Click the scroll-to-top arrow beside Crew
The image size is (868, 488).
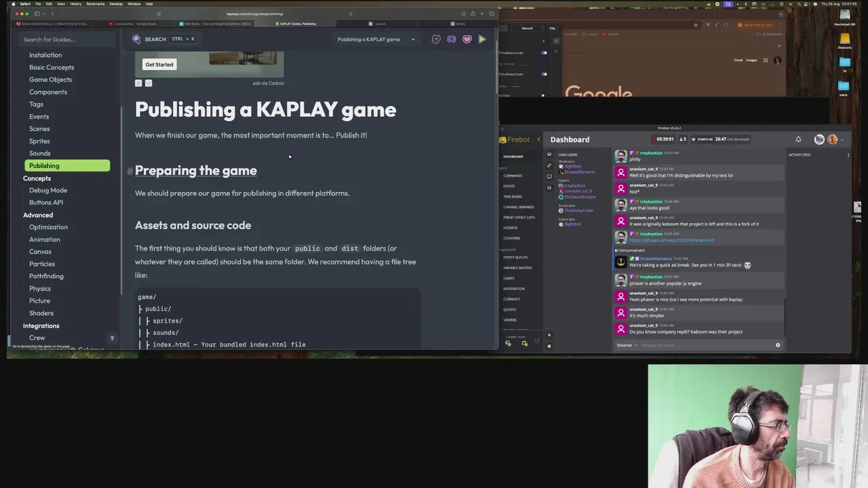pos(112,338)
